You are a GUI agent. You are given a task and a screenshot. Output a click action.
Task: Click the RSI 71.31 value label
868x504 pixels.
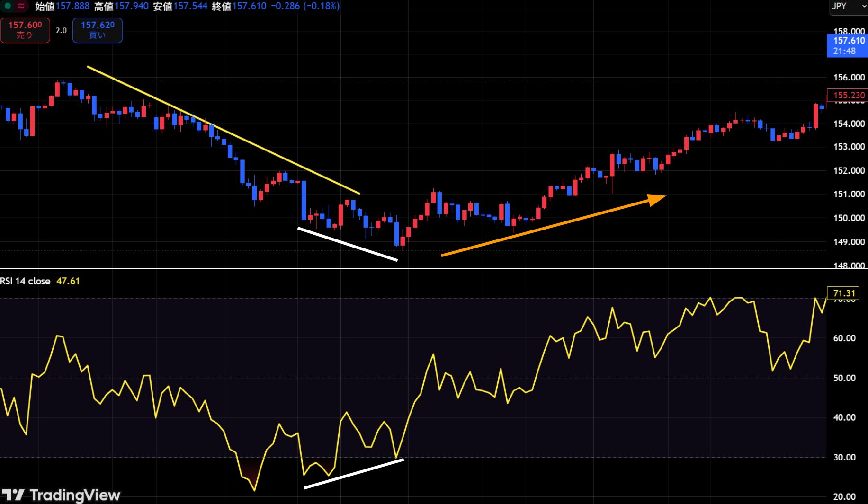pos(843,293)
